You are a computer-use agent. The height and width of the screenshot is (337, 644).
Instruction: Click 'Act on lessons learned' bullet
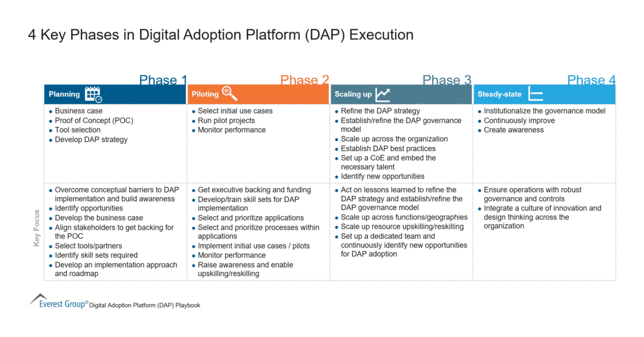tap(402, 198)
